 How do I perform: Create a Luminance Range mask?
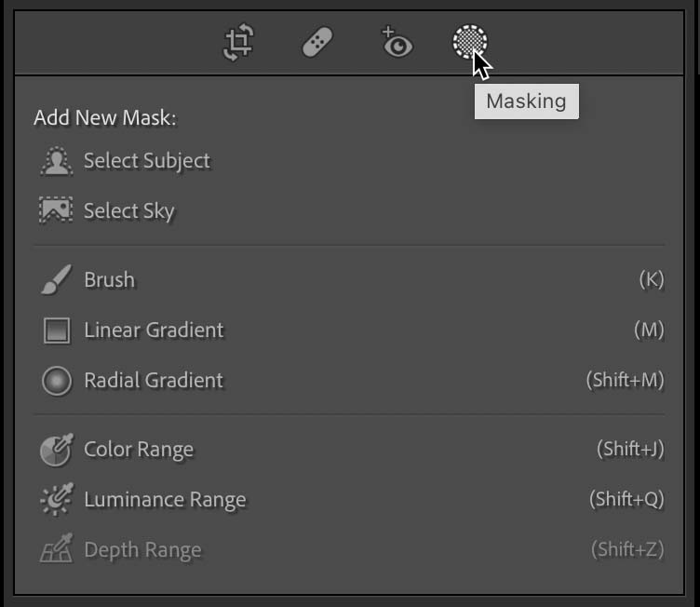point(349,499)
